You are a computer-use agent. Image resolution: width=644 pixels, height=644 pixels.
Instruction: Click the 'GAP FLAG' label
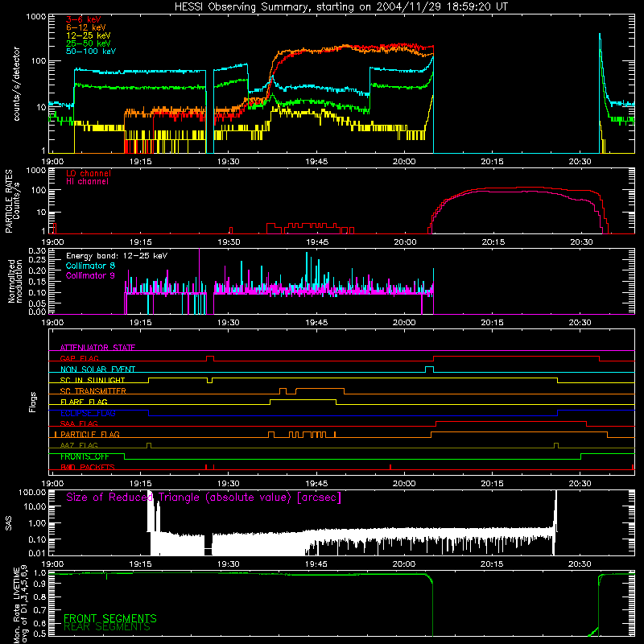[79, 358]
